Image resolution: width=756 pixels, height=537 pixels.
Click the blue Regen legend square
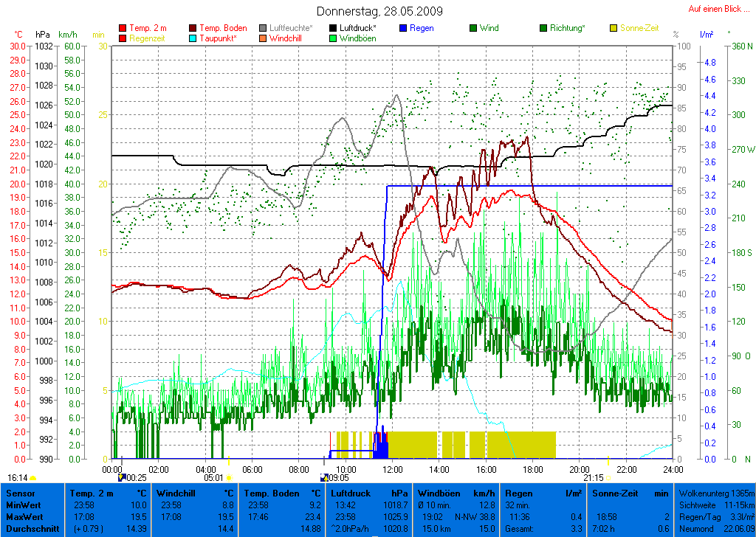click(403, 28)
